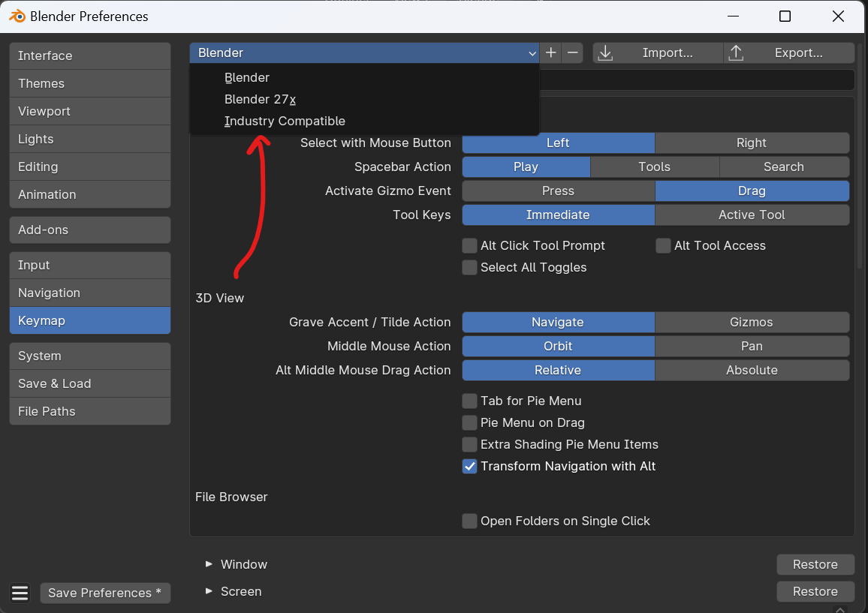The height and width of the screenshot is (613, 868).
Task: Maximize the Blender Preferences window
Action: pyautogui.click(x=785, y=17)
